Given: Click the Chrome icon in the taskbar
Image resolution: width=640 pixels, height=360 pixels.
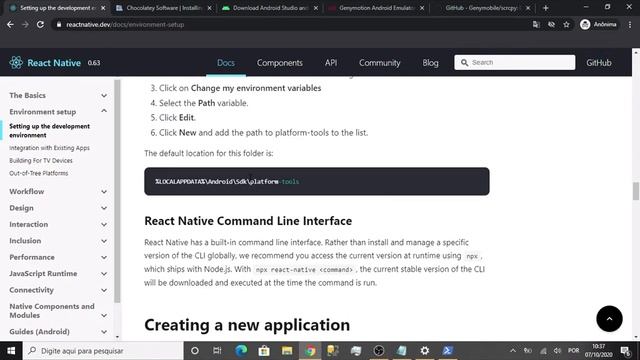Looking at the screenshot, I should pyautogui.click(x=310, y=351).
